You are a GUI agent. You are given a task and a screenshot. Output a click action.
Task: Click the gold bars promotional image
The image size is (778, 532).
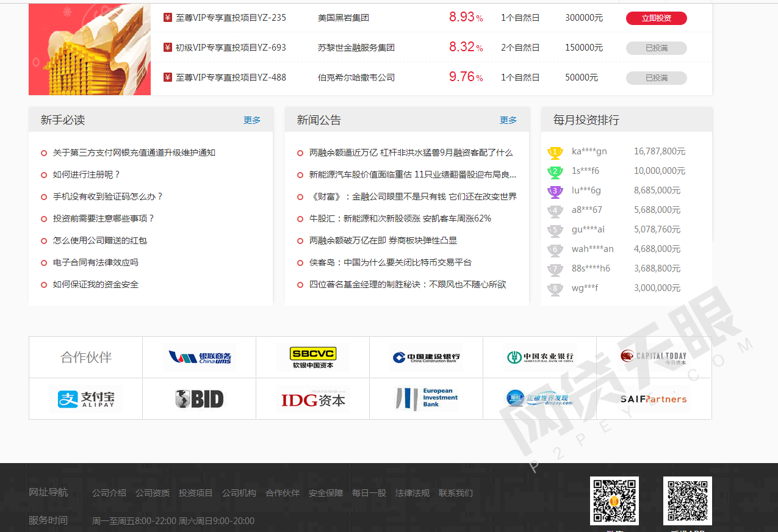90,49
